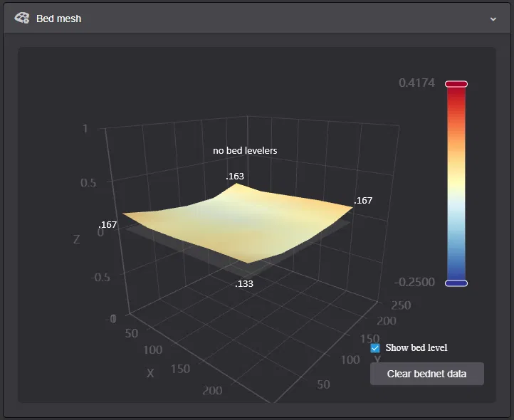Click the Bed mesh panel icon
The width and height of the screenshot is (514, 420).
point(22,18)
